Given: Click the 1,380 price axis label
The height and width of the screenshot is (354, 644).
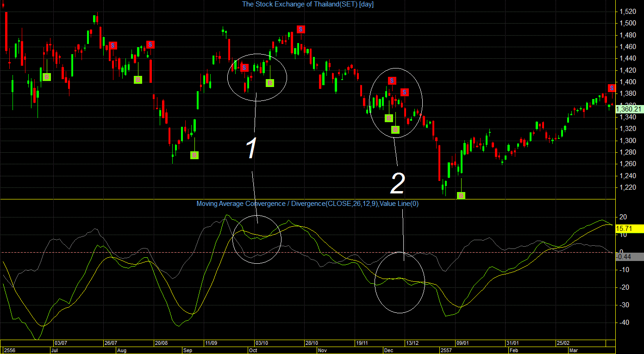Looking at the screenshot, I should click(x=627, y=94).
